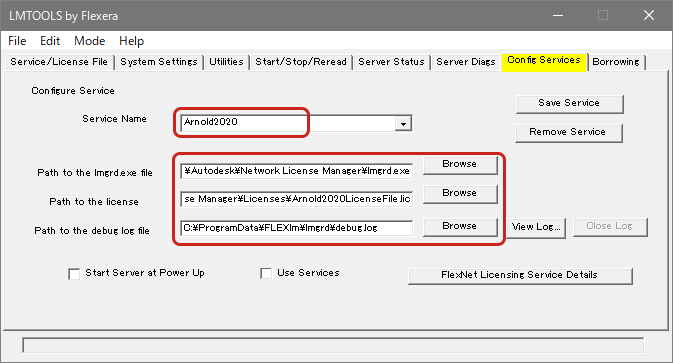Switch to Utilities tab
673x363 pixels.
point(226,62)
